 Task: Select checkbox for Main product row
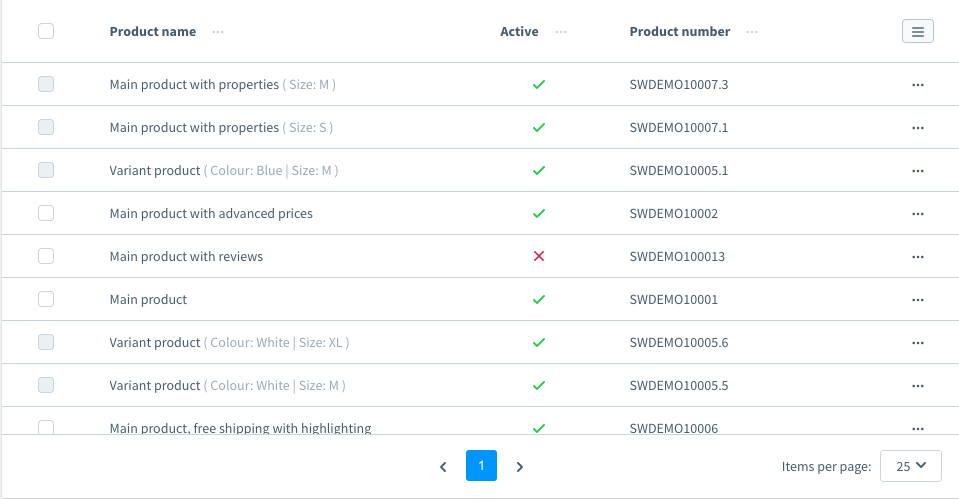click(46, 299)
